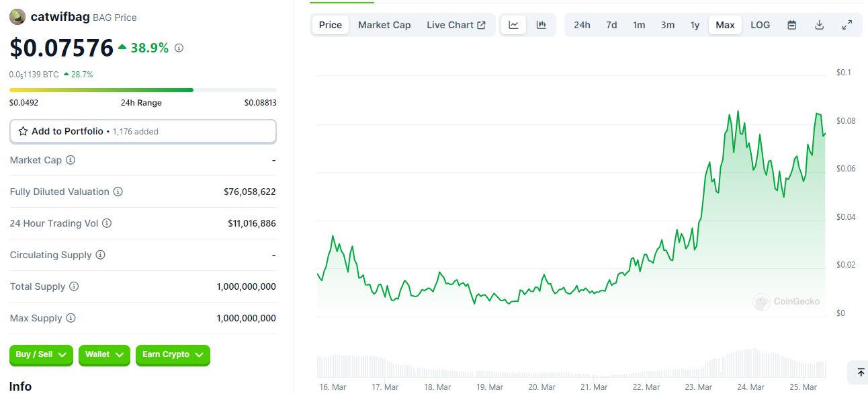Switch to the candlestick chart view icon
The width and height of the screenshot is (868, 394).
(x=541, y=25)
